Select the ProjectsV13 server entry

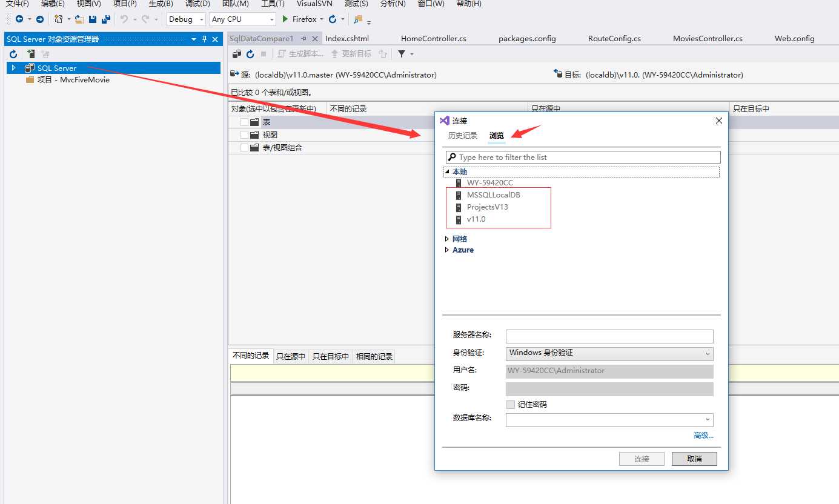tap(487, 207)
